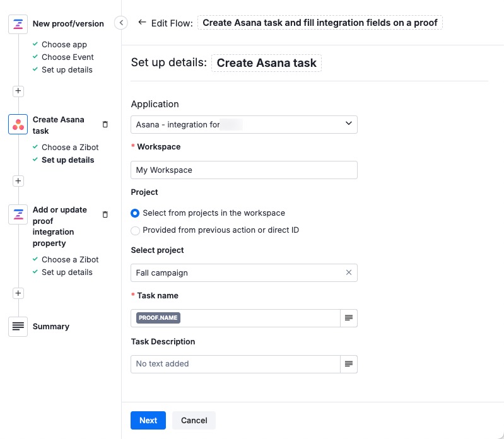Screen dimensions: 504x439
Task: Select the Create Asana task step title
Action: (59, 125)
